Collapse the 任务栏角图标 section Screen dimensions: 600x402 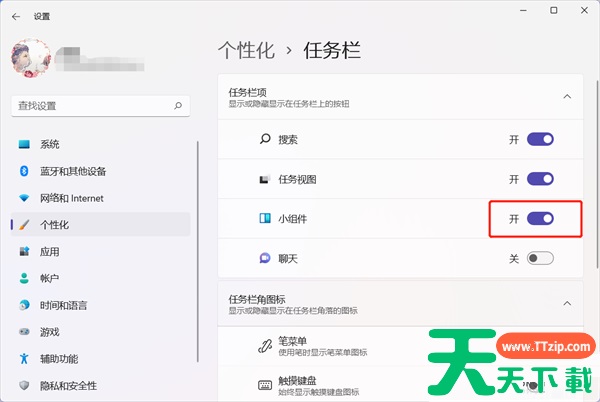coord(567,303)
